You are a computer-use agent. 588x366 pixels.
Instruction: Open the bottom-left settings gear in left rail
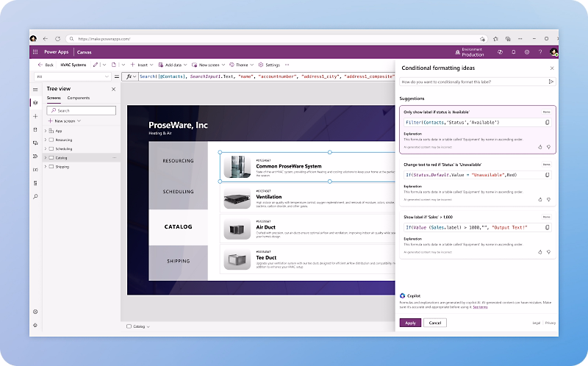[35, 312]
